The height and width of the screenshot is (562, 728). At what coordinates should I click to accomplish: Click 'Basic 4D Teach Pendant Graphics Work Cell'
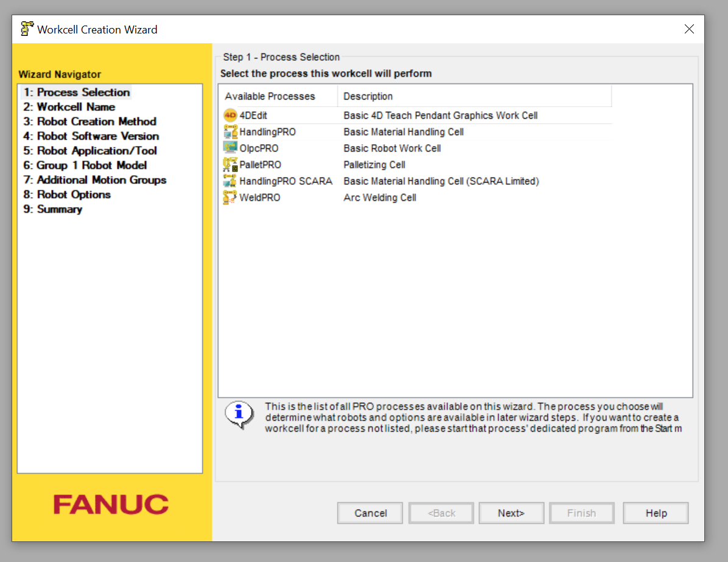pyautogui.click(x=441, y=116)
